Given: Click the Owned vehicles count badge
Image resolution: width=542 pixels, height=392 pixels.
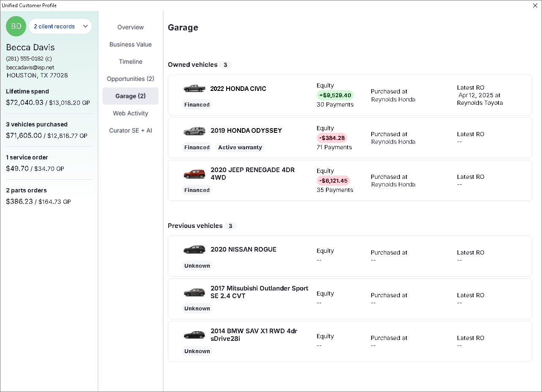Looking at the screenshot, I should pos(225,65).
